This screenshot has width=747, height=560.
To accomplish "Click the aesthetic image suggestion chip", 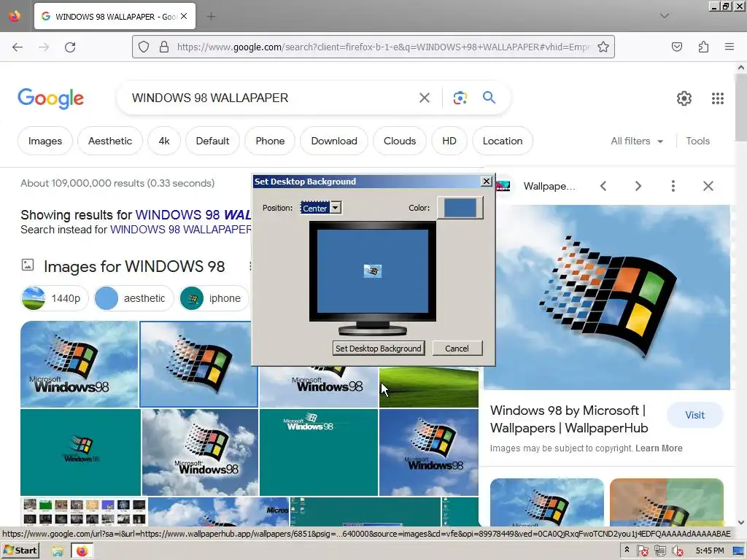I will [x=133, y=298].
